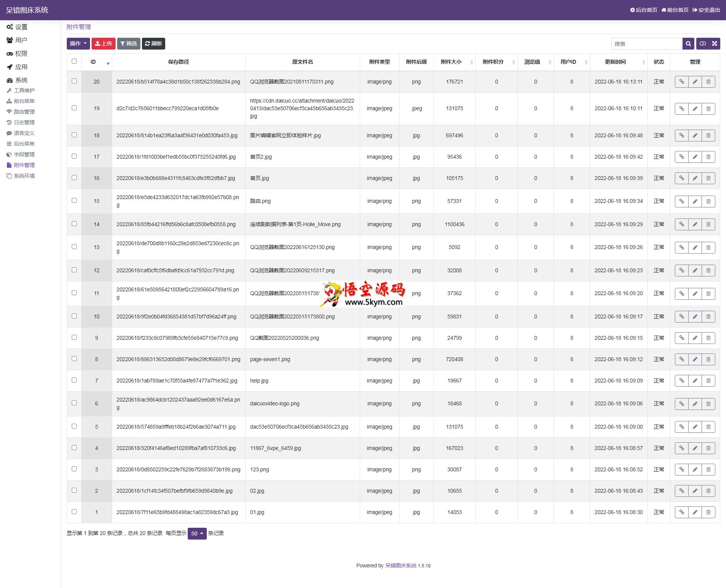This screenshot has width=726, height=588.
Task: Go to 后台首页 in top bar
Action: [x=644, y=10]
